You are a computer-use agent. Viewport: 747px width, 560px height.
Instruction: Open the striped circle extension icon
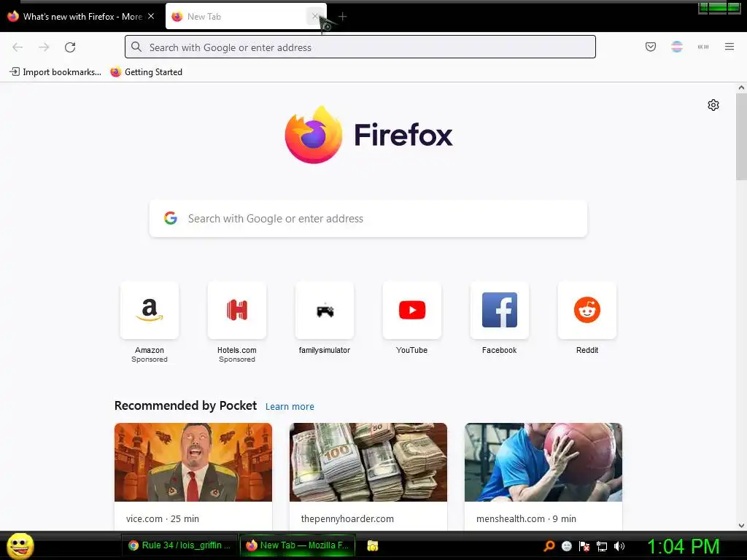pyautogui.click(x=676, y=47)
